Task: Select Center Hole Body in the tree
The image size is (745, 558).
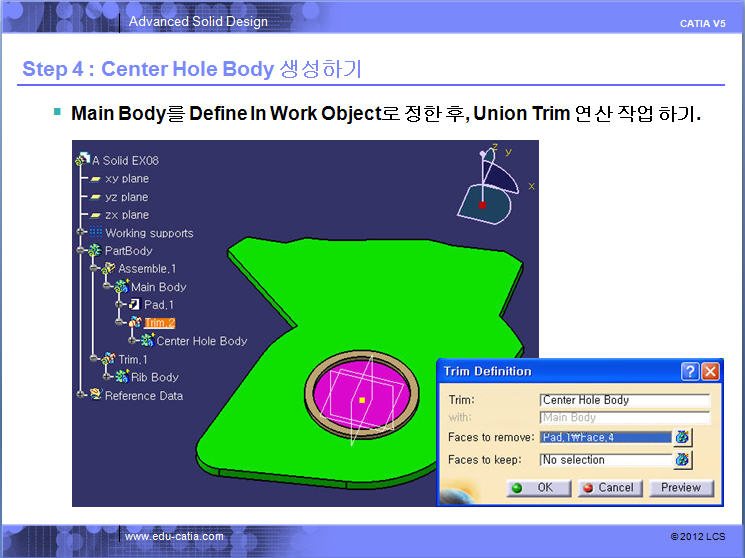Action: coord(201,341)
